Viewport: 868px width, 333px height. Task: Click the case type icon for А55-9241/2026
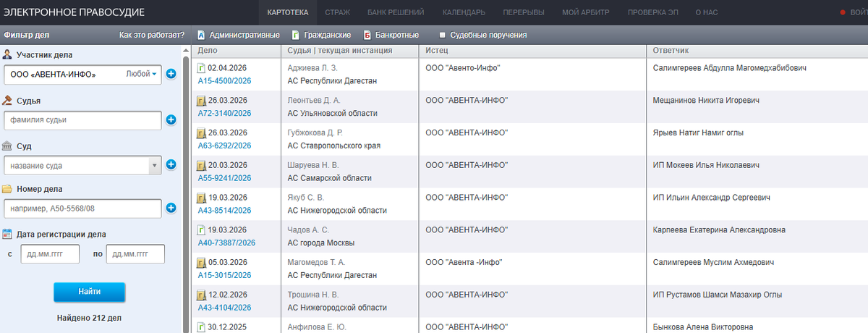[x=202, y=166]
